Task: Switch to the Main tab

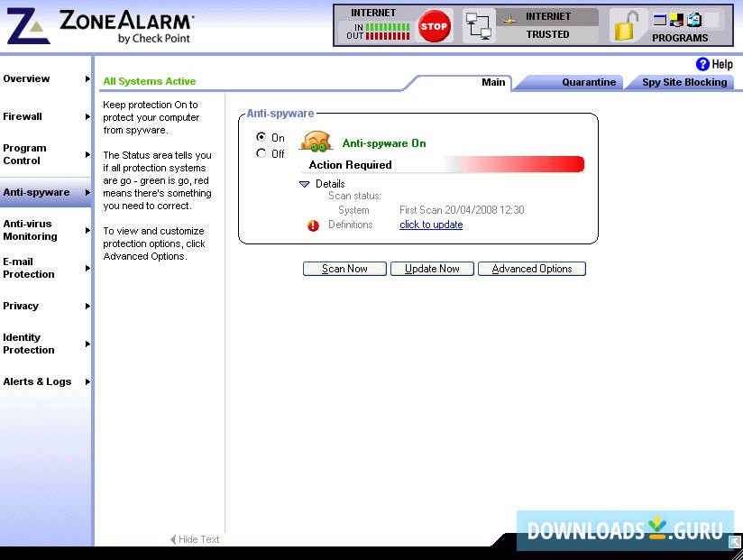Action: coord(493,82)
